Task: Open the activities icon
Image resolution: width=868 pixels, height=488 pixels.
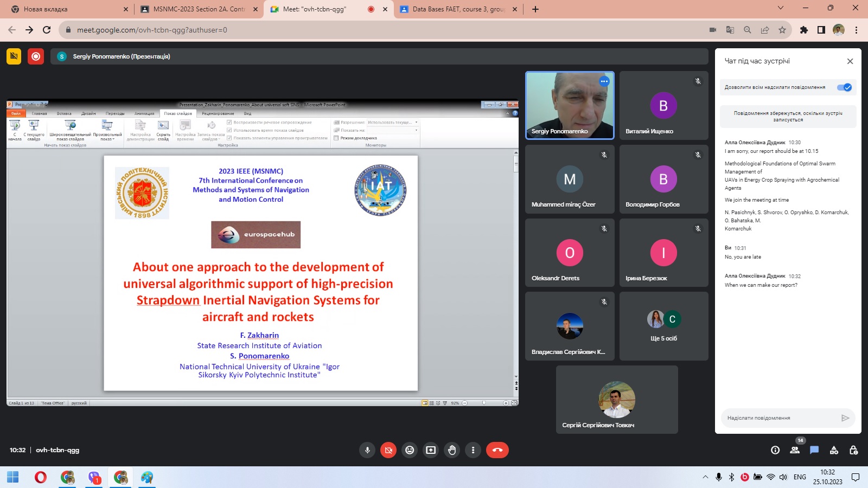Action: [834, 450]
